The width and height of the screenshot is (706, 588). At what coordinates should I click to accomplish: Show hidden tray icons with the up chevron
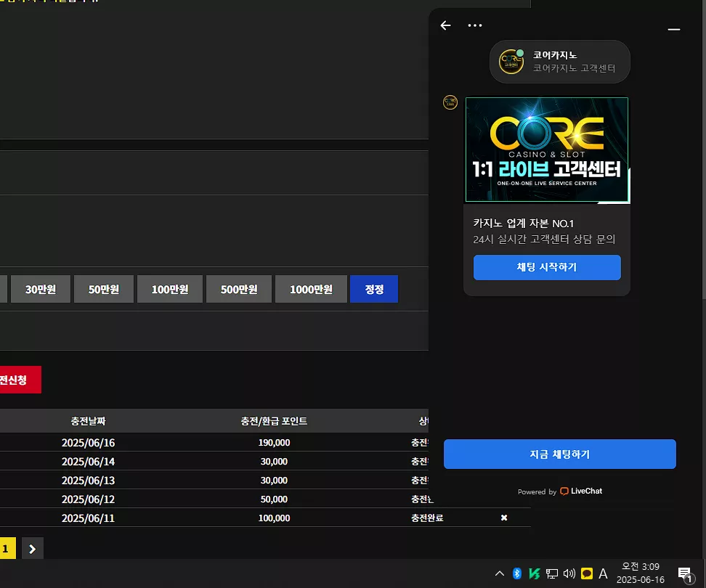pos(499,573)
